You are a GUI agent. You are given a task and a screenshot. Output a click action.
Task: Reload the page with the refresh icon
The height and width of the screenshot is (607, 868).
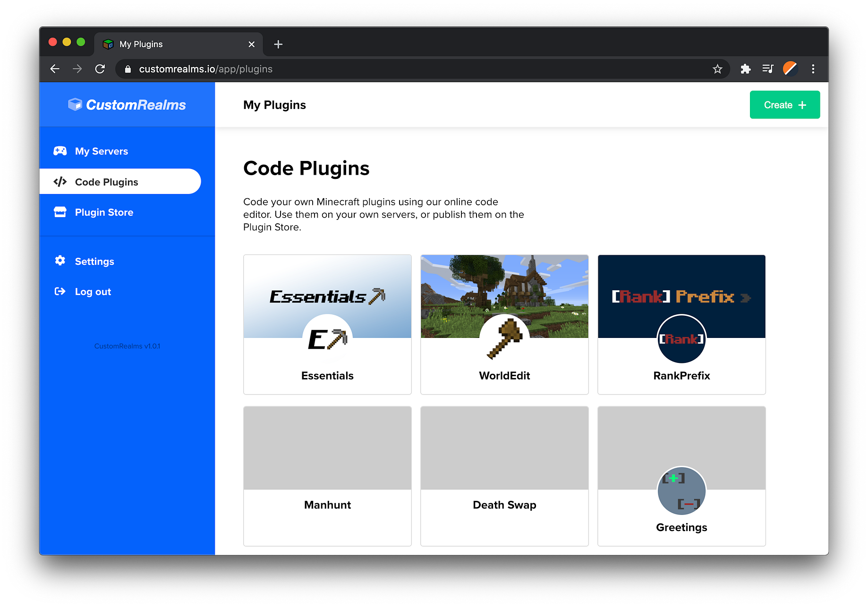click(100, 69)
